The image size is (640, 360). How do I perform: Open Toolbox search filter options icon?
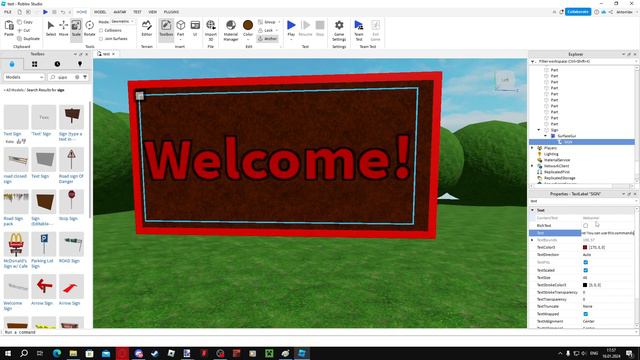tap(85, 77)
